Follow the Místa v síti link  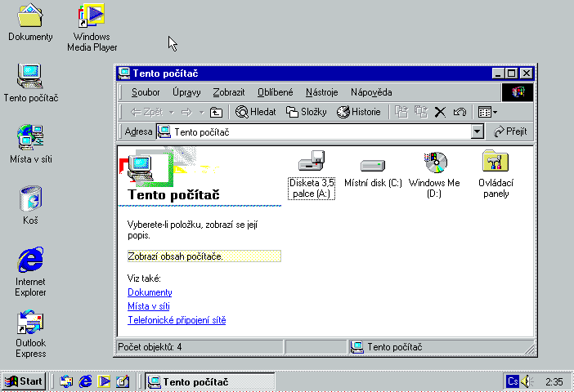pos(149,306)
